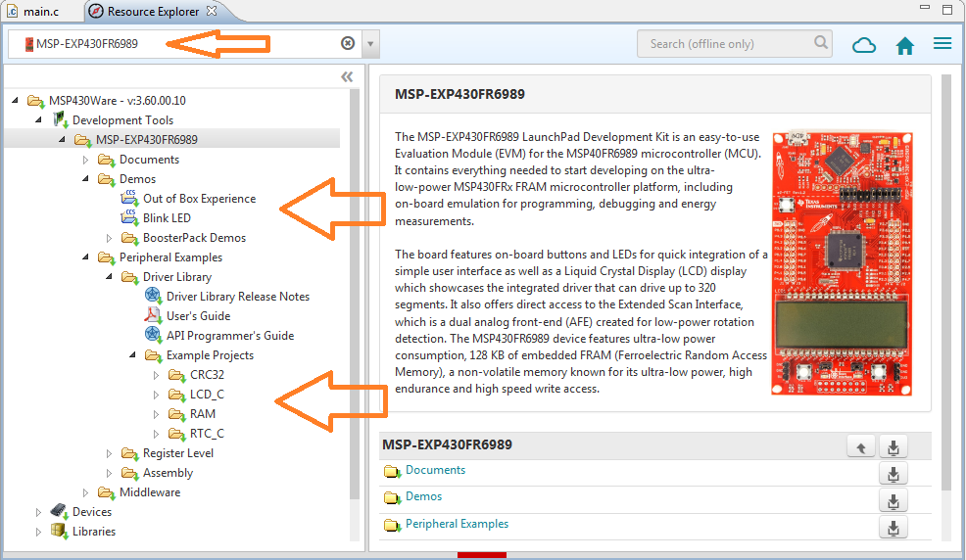Collapse the MSP430Ware root node
The height and width of the screenshot is (560, 966).
coord(16,100)
